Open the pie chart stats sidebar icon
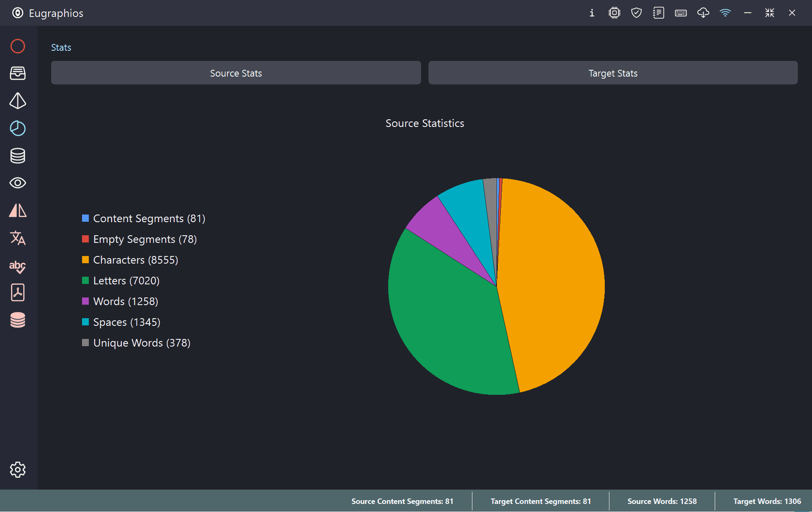 (18, 128)
